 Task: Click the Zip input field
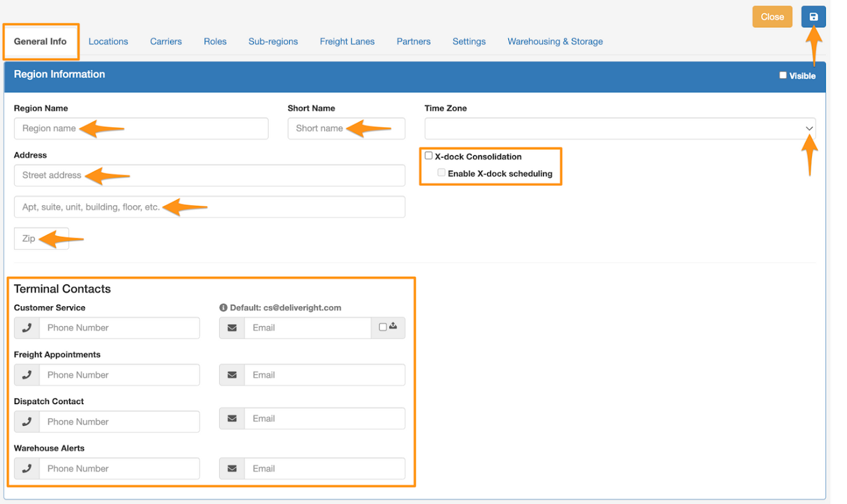pos(41,239)
